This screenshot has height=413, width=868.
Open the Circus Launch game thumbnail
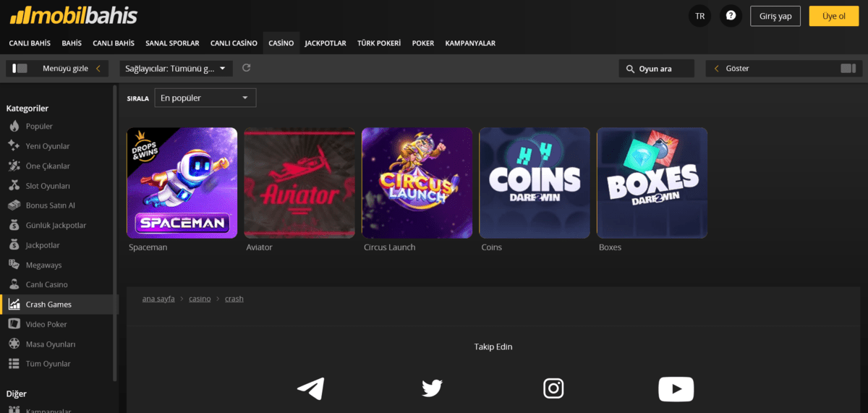coord(417,183)
